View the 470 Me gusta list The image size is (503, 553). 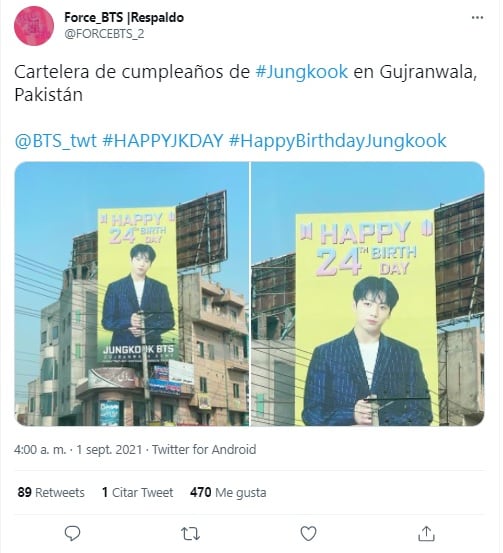pos(228,492)
